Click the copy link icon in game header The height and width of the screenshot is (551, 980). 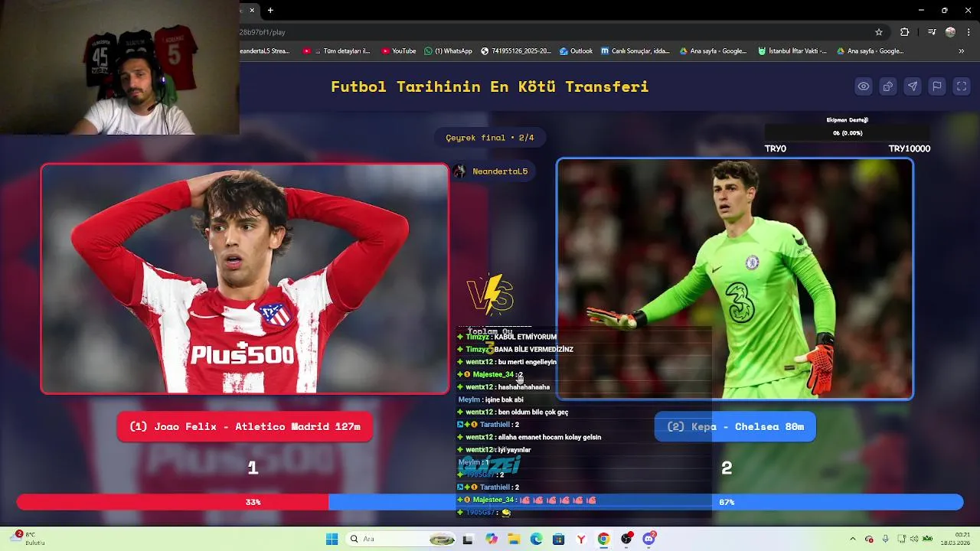click(888, 86)
